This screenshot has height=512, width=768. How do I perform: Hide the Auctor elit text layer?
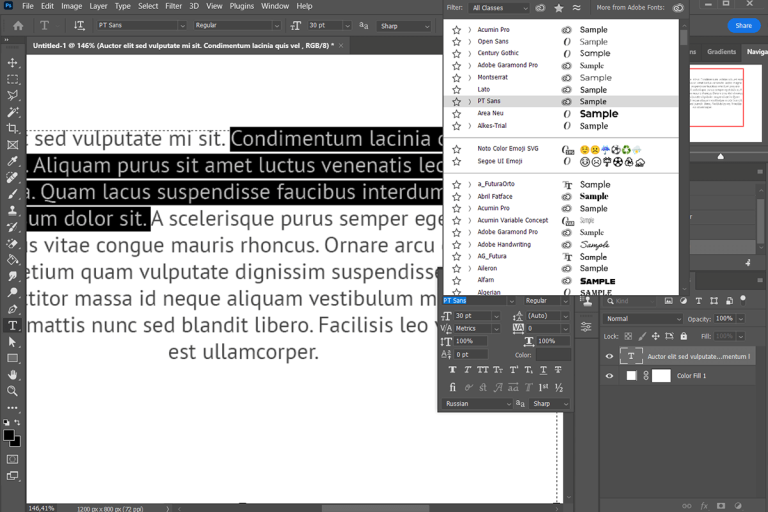coord(609,356)
